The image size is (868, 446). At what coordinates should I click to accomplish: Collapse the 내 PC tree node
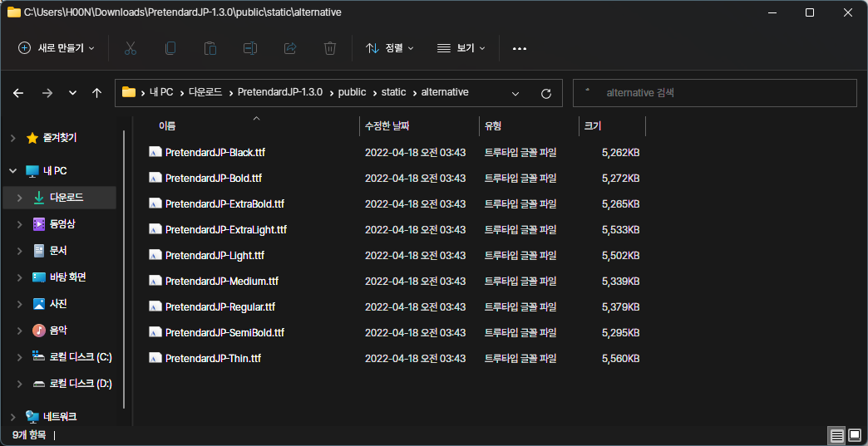coord(12,171)
